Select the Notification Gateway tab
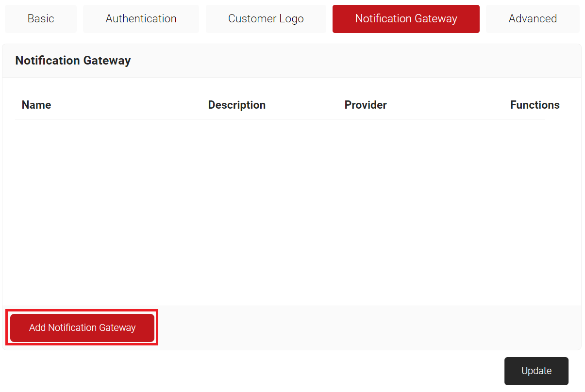 coord(406,19)
